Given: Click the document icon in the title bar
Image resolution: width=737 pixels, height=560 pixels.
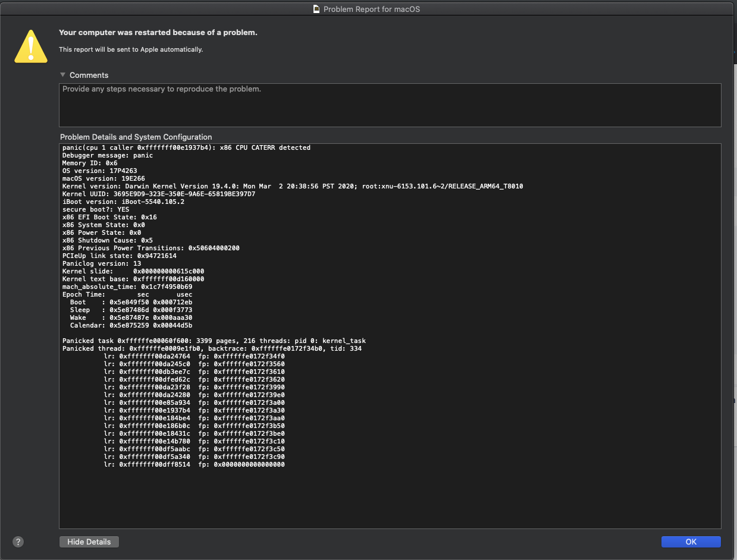Looking at the screenshot, I should click(316, 9).
